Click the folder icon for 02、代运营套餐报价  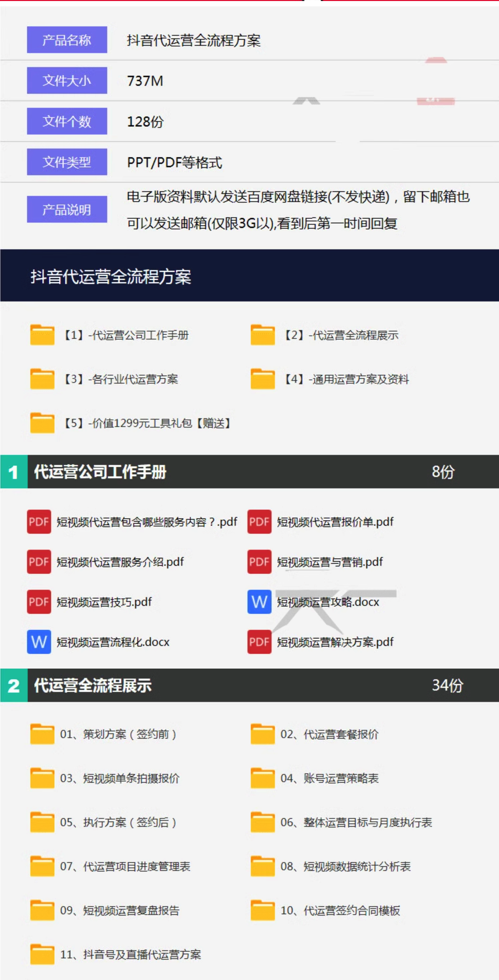(263, 734)
